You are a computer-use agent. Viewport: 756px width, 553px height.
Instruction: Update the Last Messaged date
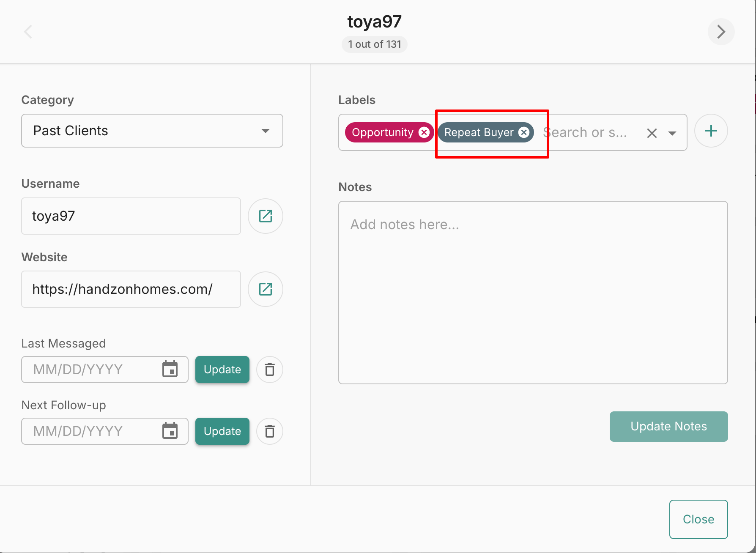tap(222, 370)
